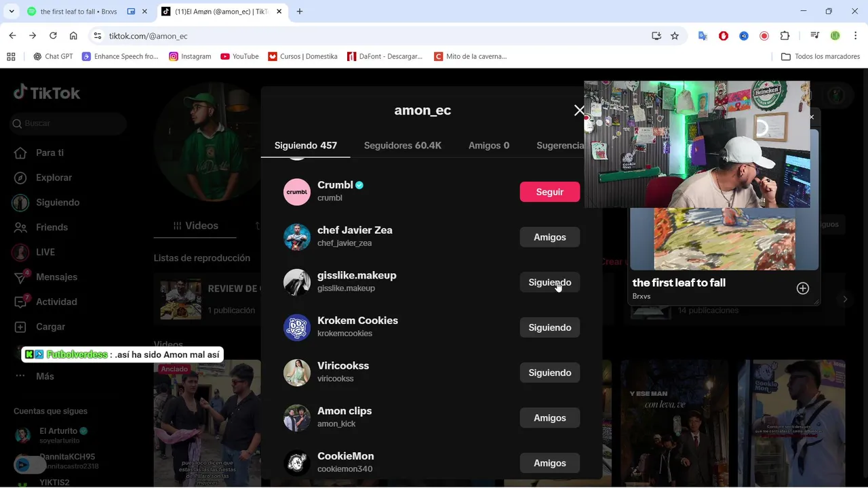Viewport: 868px width, 488px height.
Task: Click Siguiendo button for Viricookss
Action: point(550,373)
